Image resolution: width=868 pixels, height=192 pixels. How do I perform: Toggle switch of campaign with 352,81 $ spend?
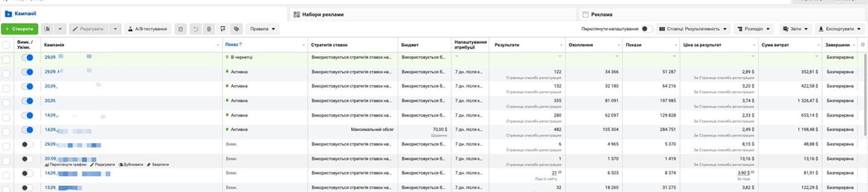click(27, 72)
